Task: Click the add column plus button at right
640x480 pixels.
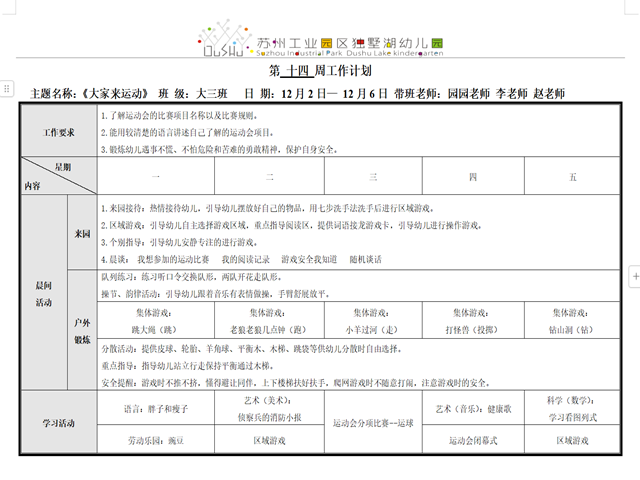Action: click(x=635, y=276)
